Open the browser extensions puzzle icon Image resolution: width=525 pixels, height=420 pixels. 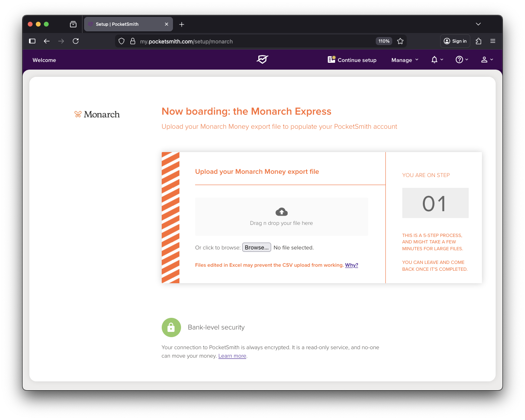[478, 41]
